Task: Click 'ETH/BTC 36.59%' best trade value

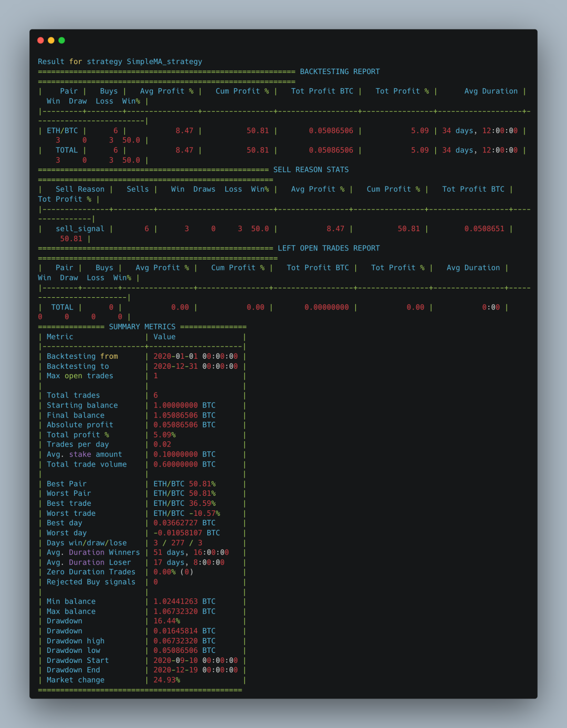Action: [x=184, y=503]
